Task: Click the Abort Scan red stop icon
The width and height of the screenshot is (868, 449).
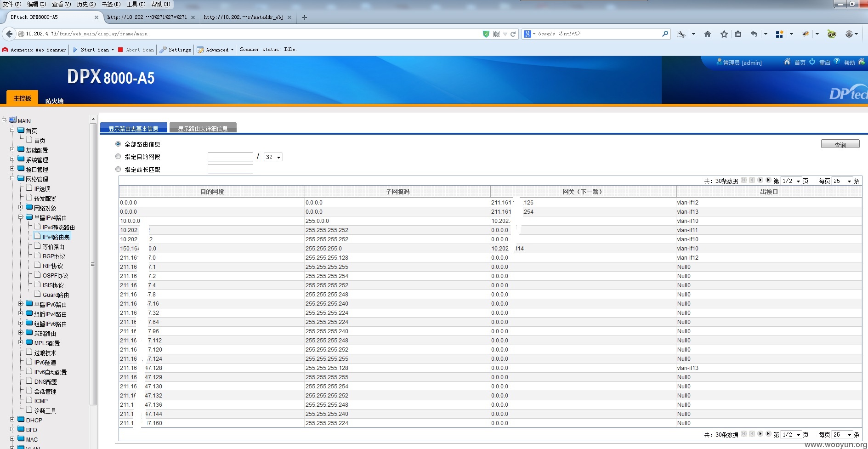Action: pyautogui.click(x=120, y=50)
